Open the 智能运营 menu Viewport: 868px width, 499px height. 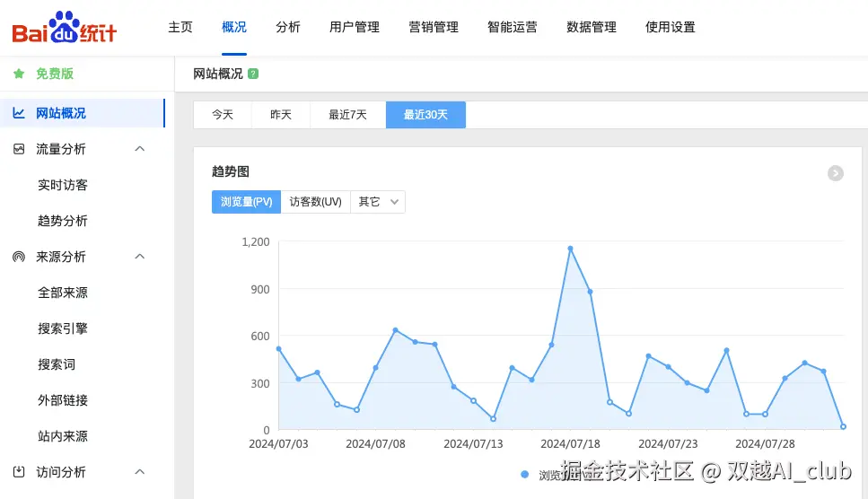coord(512,27)
